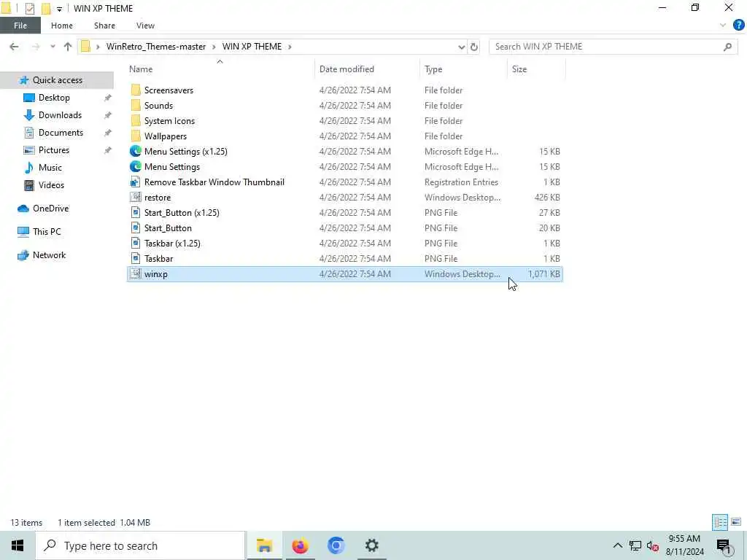Open Music in the navigation pane
Viewport: 747px width, 560px height.
pos(50,168)
